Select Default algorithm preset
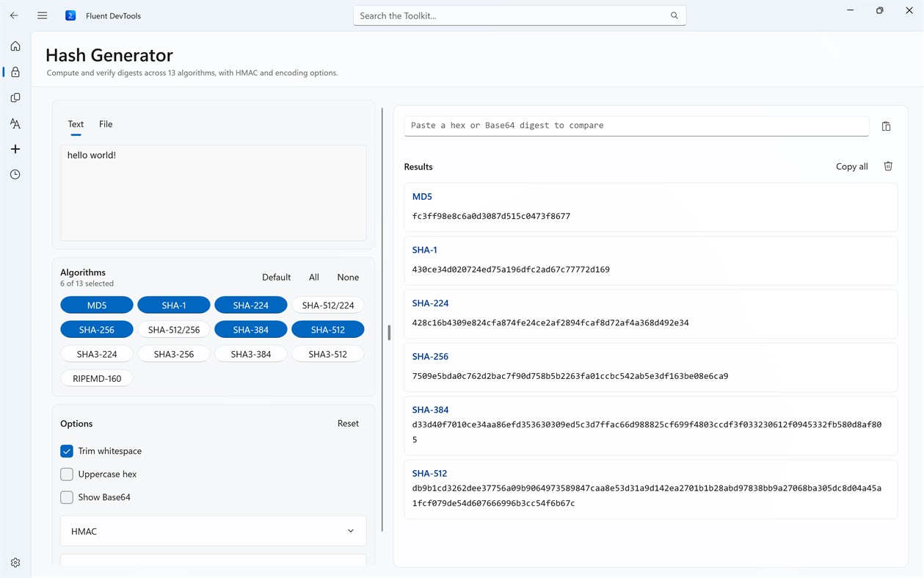This screenshot has height=578, width=924. point(276,278)
